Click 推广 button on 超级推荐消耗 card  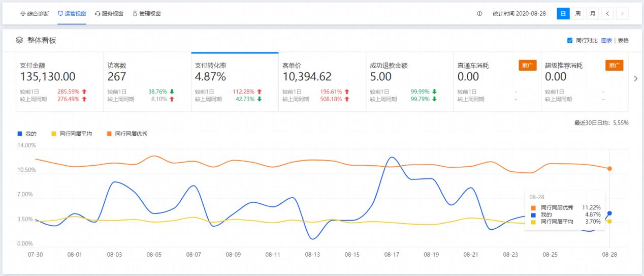tap(614, 66)
